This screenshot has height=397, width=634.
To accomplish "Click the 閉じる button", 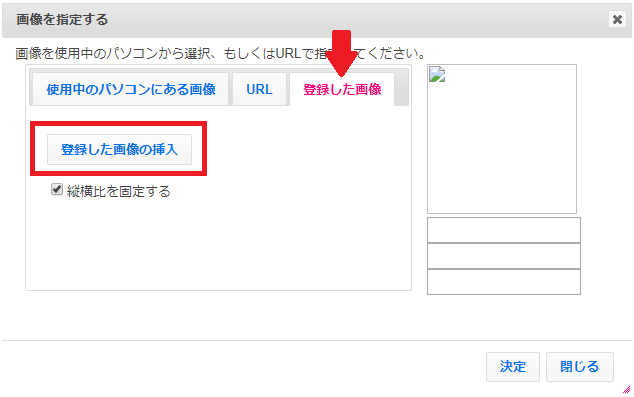I will (x=579, y=367).
